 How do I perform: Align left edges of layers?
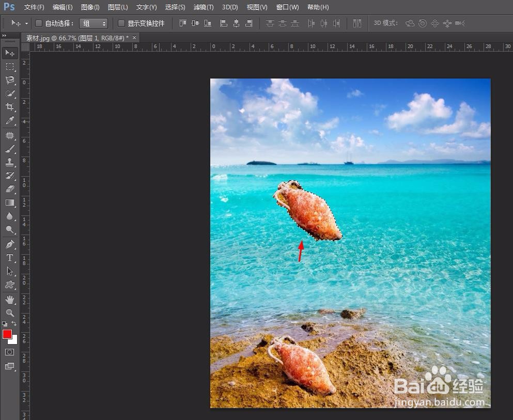[x=224, y=23]
